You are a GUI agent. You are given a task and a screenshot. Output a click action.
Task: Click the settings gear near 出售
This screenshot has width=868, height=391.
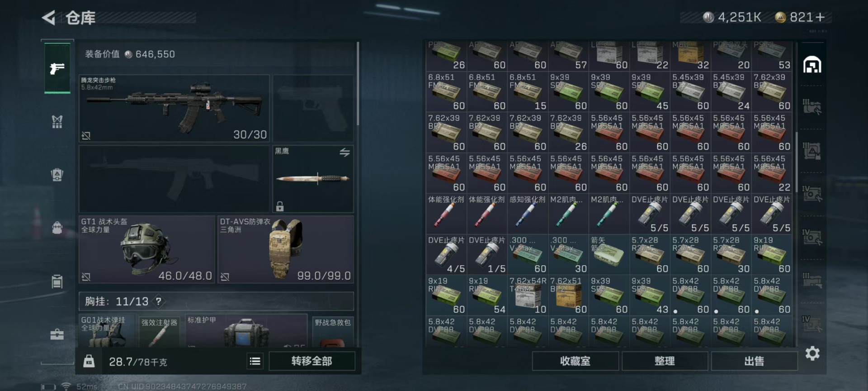(812, 353)
